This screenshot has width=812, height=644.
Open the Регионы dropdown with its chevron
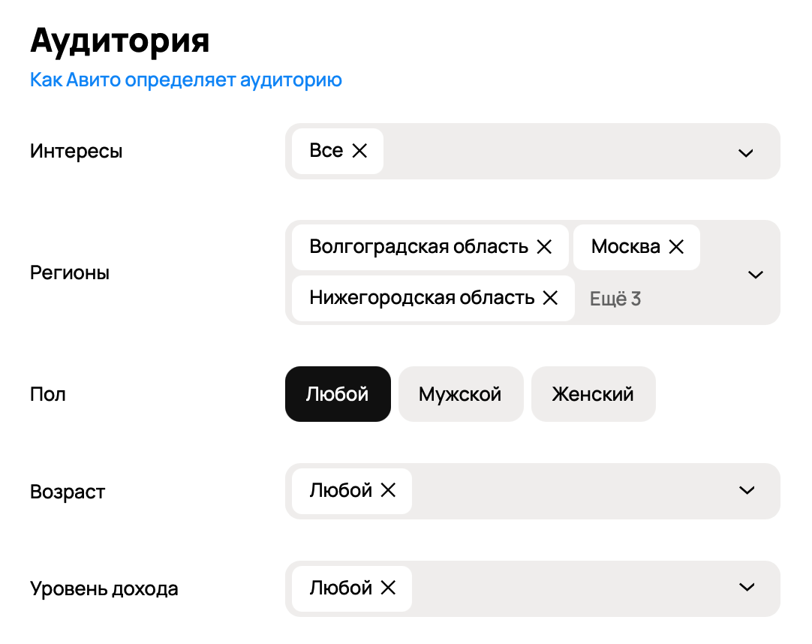pos(755,274)
